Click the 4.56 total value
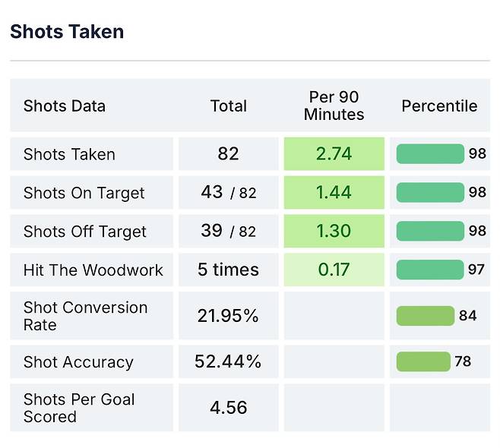This screenshot has height=448, width=500. pos(228,408)
